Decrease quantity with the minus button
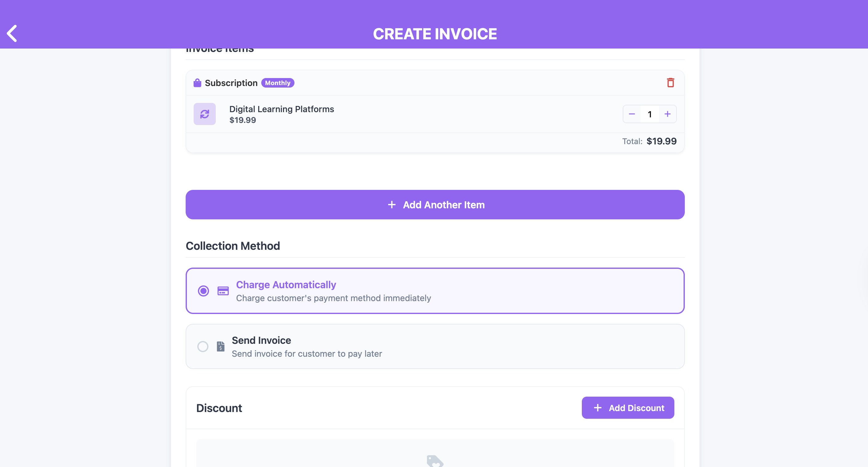Screen dimensions: 868x467 [x=632, y=114]
